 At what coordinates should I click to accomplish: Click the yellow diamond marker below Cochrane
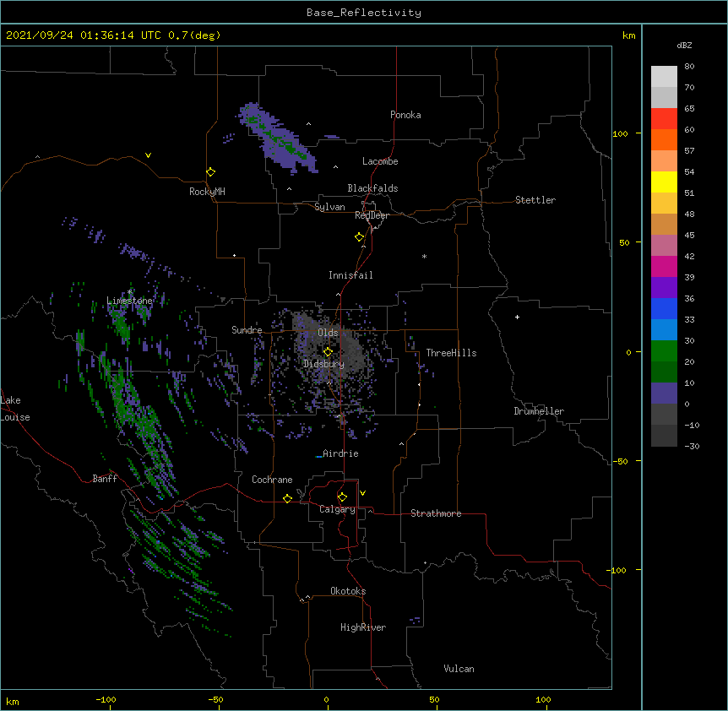click(x=287, y=498)
